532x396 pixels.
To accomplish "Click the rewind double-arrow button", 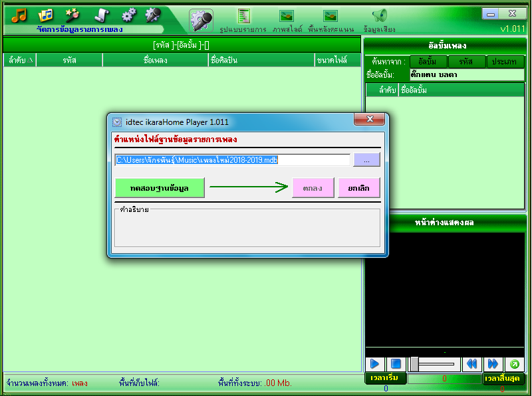I will tap(472, 364).
